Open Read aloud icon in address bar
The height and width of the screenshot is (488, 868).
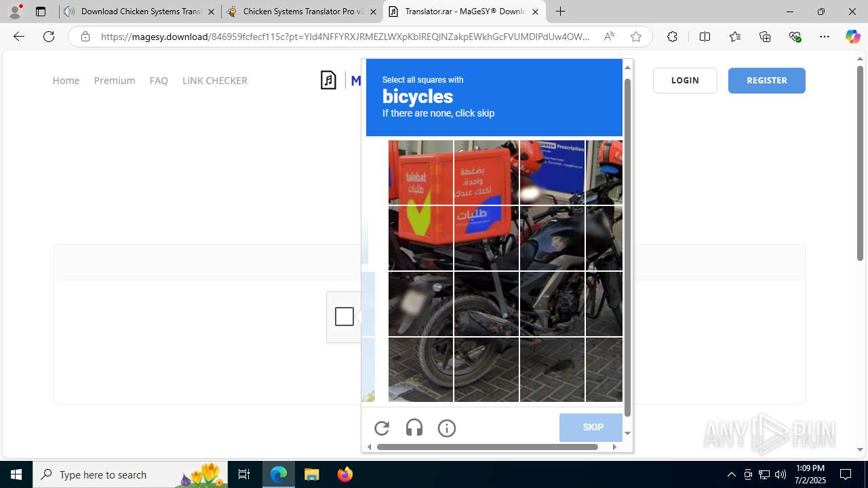[x=609, y=37]
